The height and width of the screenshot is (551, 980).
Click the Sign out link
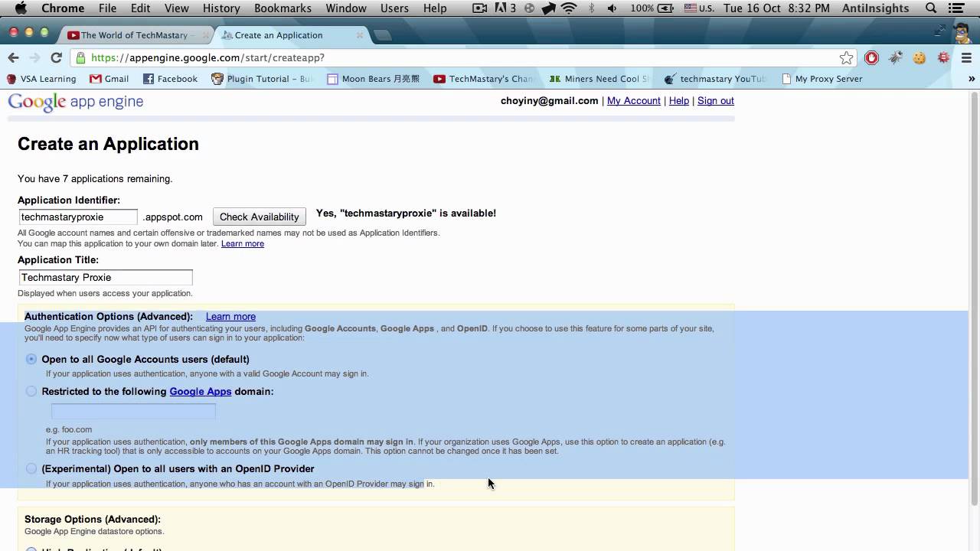[715, 101]
